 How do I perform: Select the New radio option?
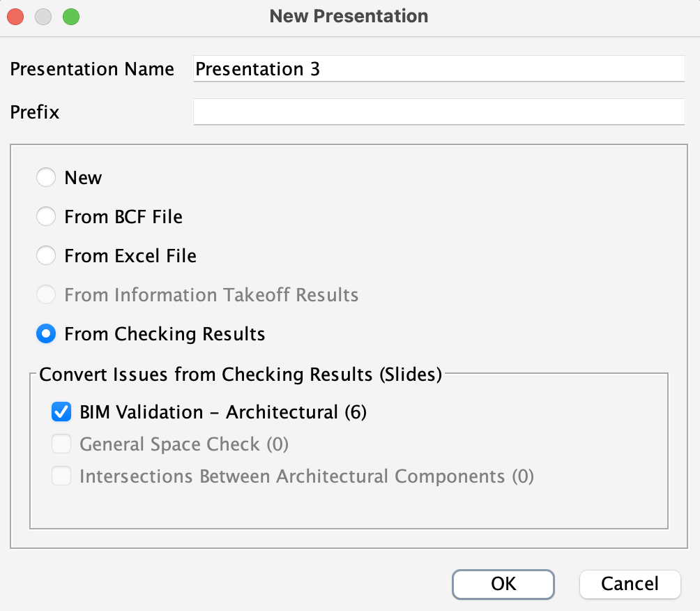46,177
